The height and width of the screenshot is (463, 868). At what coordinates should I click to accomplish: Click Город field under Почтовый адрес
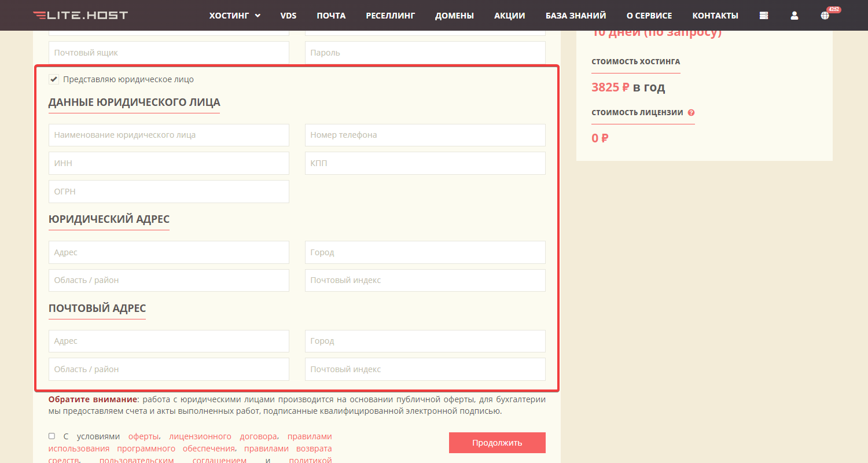point(425,341)
